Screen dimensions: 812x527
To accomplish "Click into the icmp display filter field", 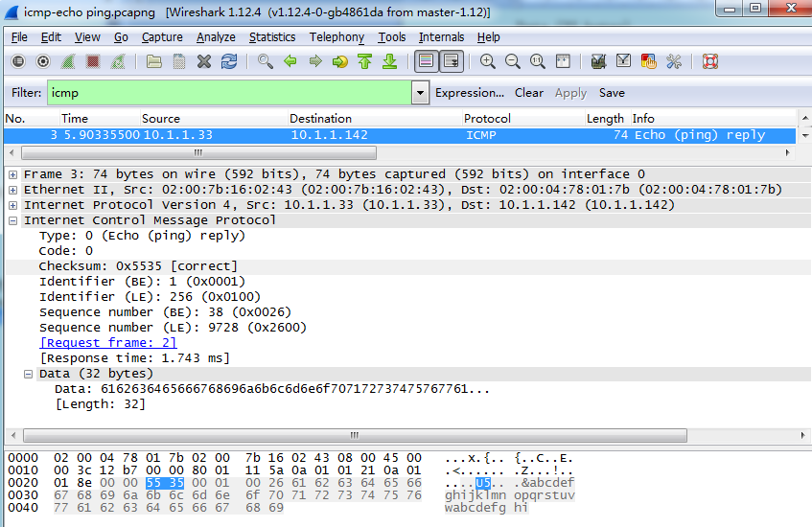I will [x=229, y=93].
